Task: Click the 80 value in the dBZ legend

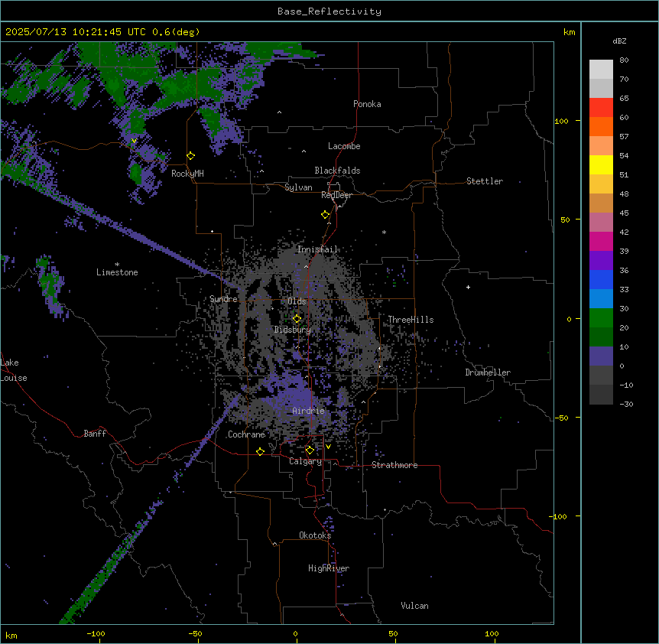Action: tap(624, 60)
